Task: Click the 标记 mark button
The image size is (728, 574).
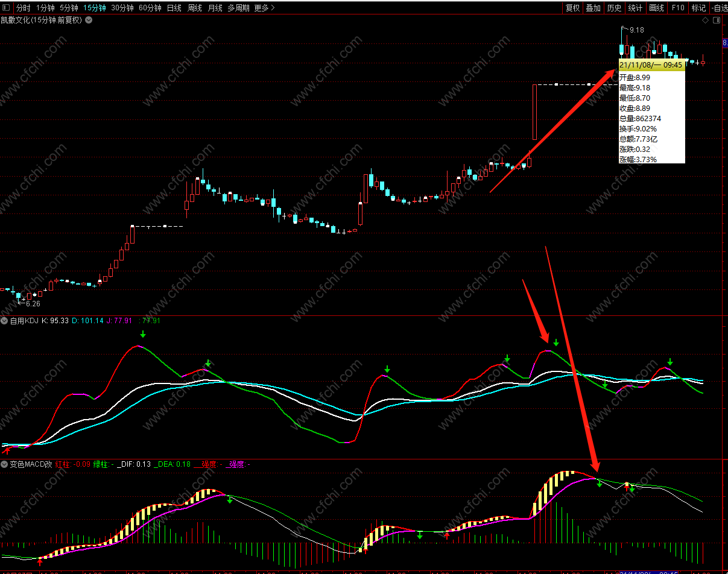Action: (698, 8)
